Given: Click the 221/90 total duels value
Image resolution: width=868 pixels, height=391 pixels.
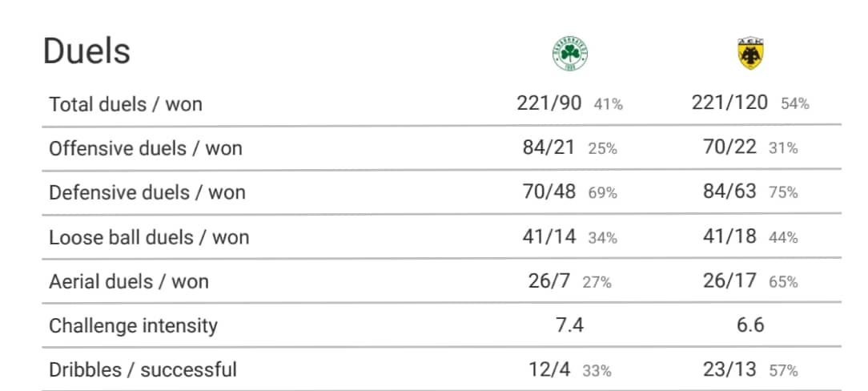Looking at the screenshot, I should click(549, 103).
